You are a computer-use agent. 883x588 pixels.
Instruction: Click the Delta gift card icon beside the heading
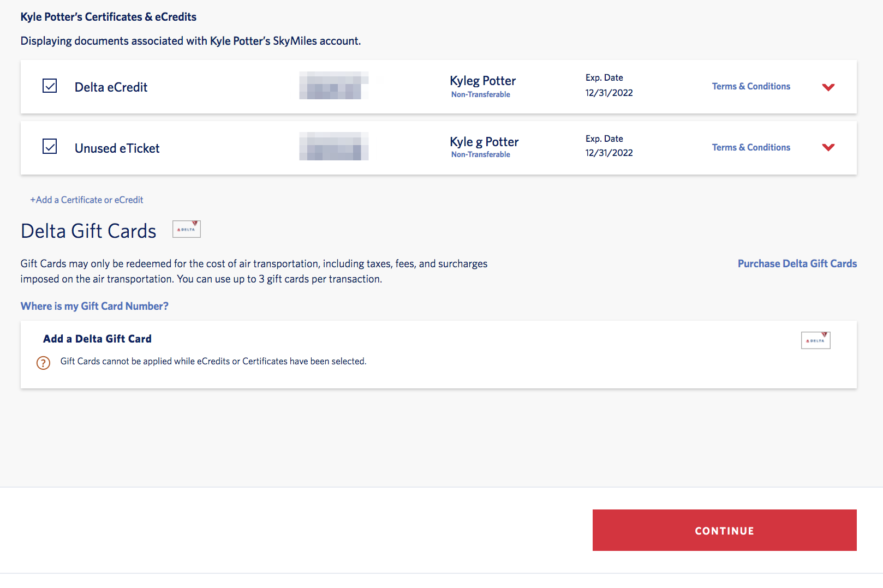click(x=186, y=229)
